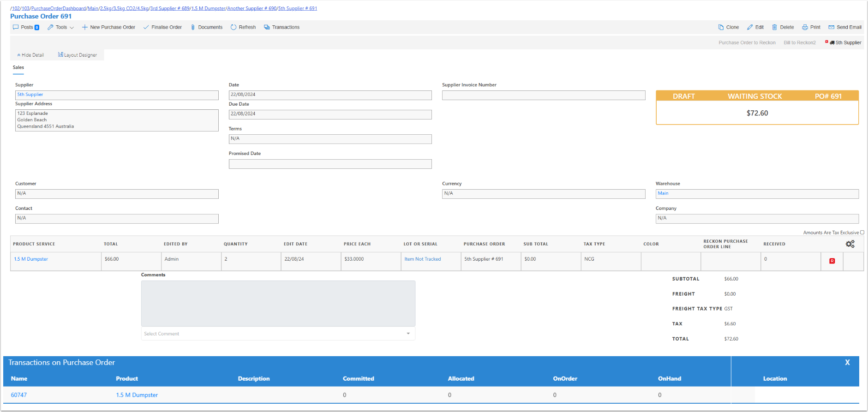
Task: Collapse the section with Hide Detail
Action: 30,55
